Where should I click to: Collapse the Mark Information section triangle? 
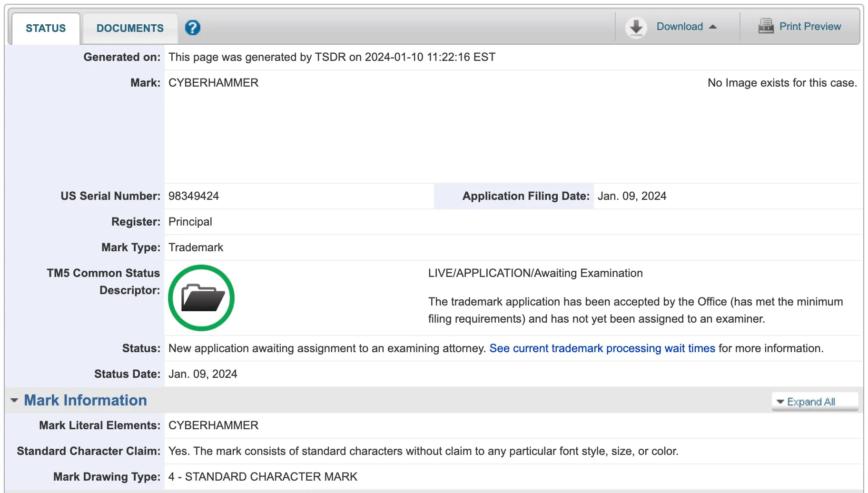point(14,400)
